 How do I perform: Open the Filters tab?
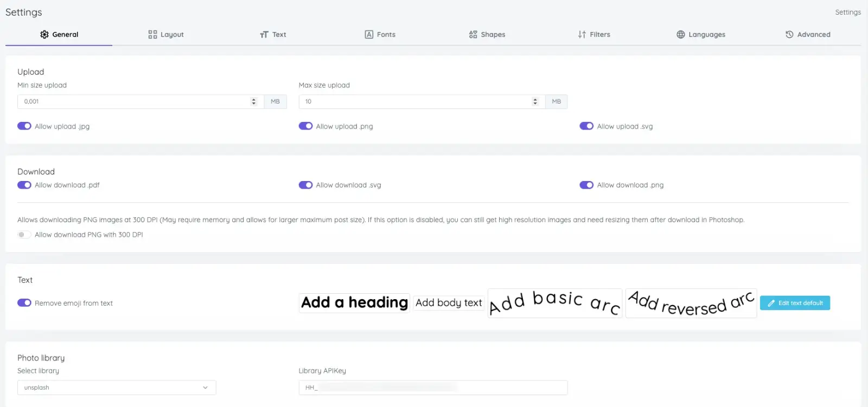click(594, 35)
